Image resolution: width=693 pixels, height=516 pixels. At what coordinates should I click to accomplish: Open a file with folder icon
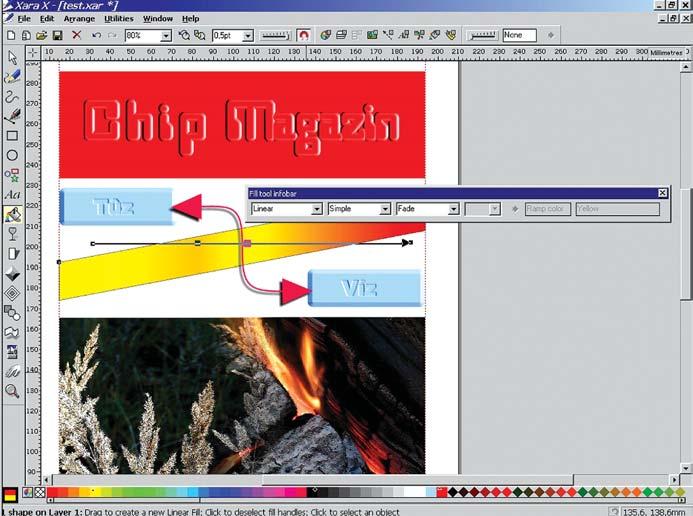coord(42,35)
